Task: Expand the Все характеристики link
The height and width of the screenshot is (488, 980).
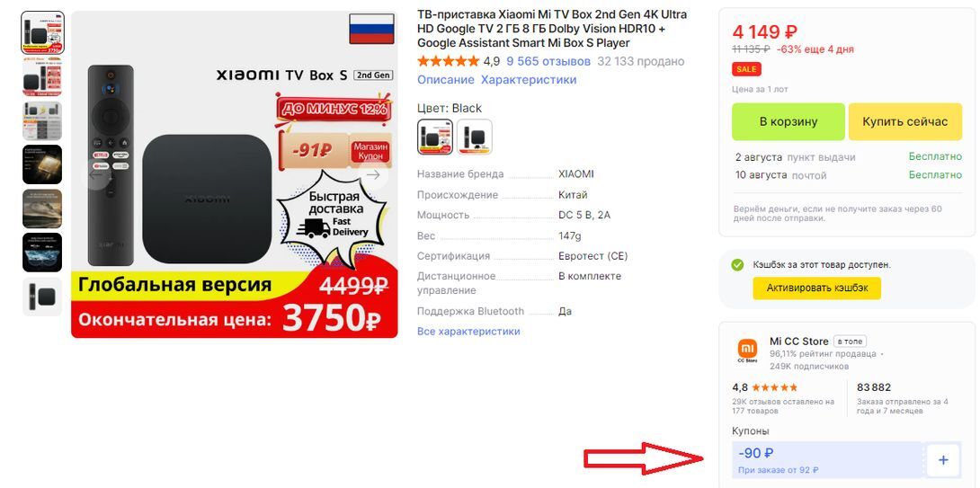Action: click(468, 331)
